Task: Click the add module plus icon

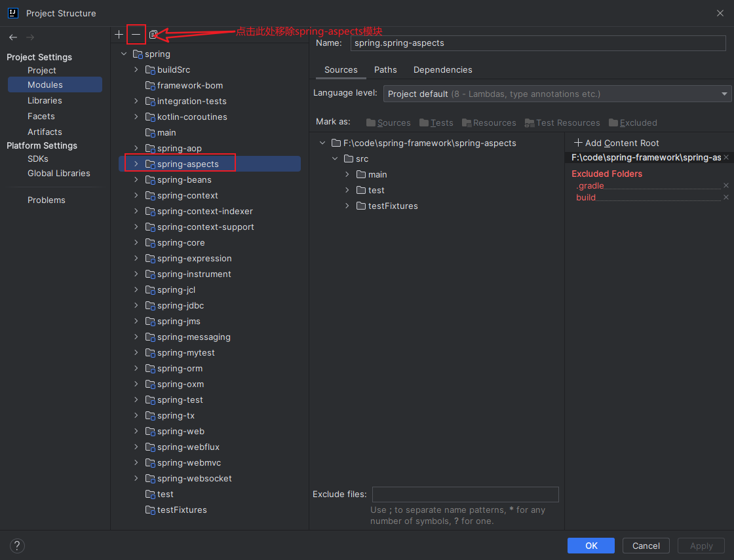Action: [119, 34]
